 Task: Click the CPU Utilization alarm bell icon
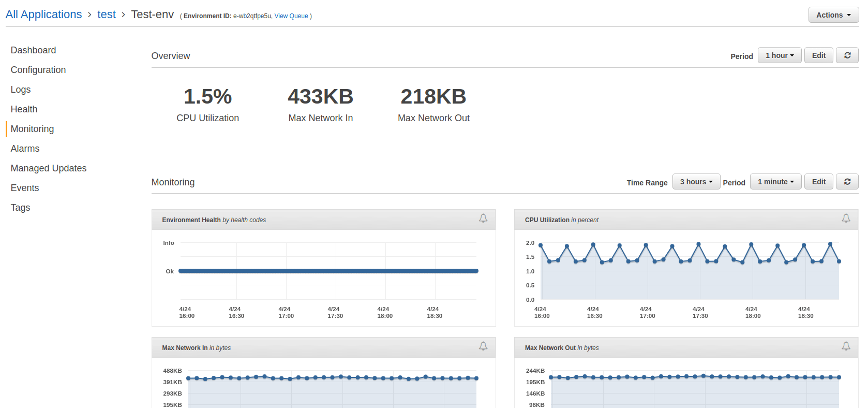[846, 218]
